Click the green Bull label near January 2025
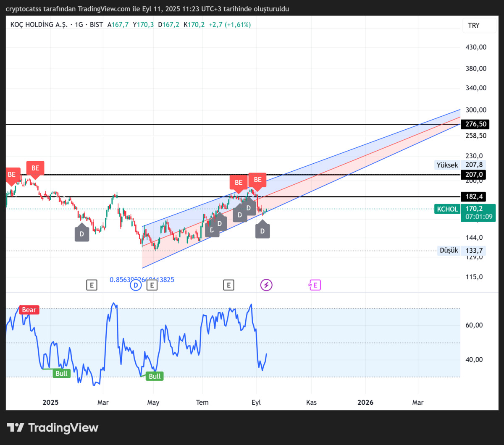504x445 pixels. 61,373
